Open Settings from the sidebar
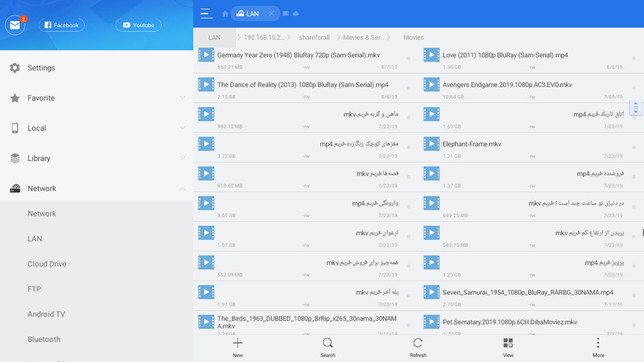This screenshot has height=362, width=644. [x=41, y=68]
